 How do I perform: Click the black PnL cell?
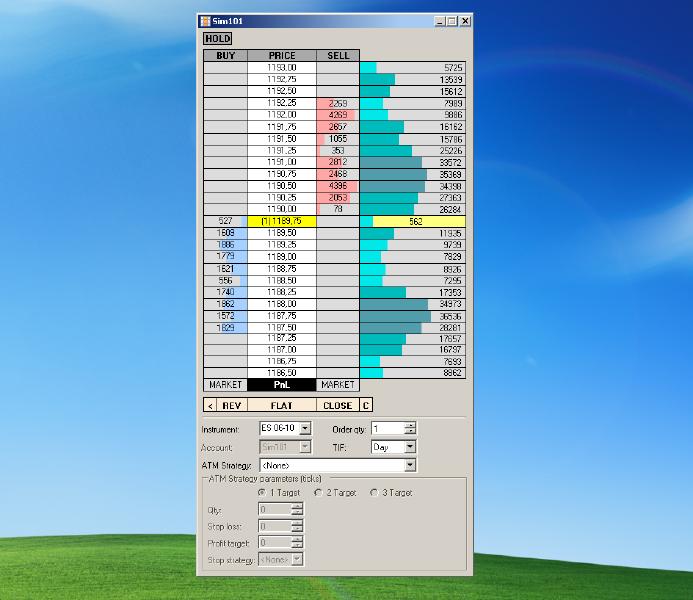pyautogui.click(x=282, y=385)
